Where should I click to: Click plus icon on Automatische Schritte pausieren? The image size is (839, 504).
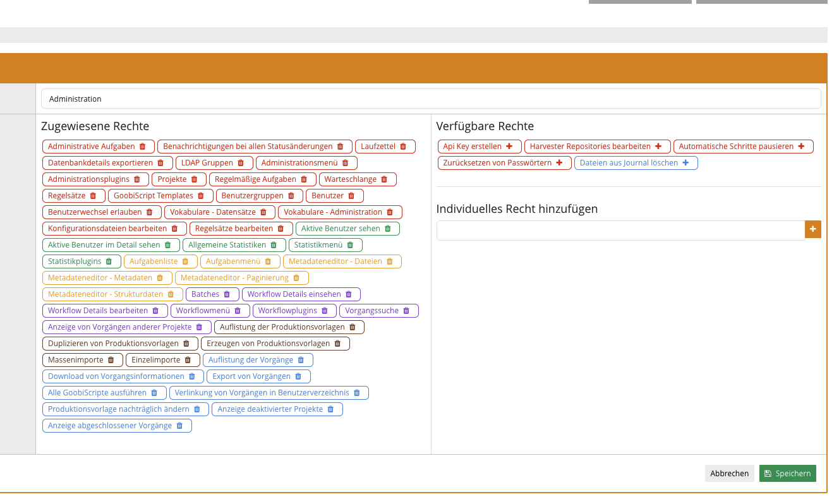[x=801, y=147]
